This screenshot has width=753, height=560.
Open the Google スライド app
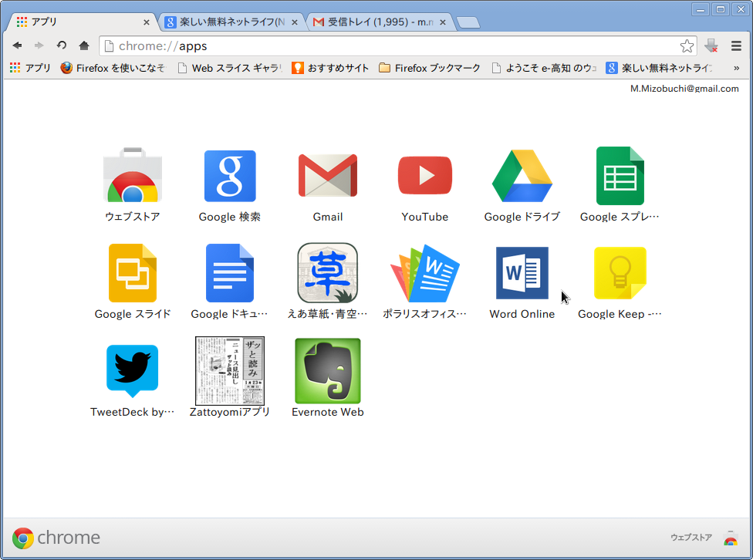click(x=133, y=273)
